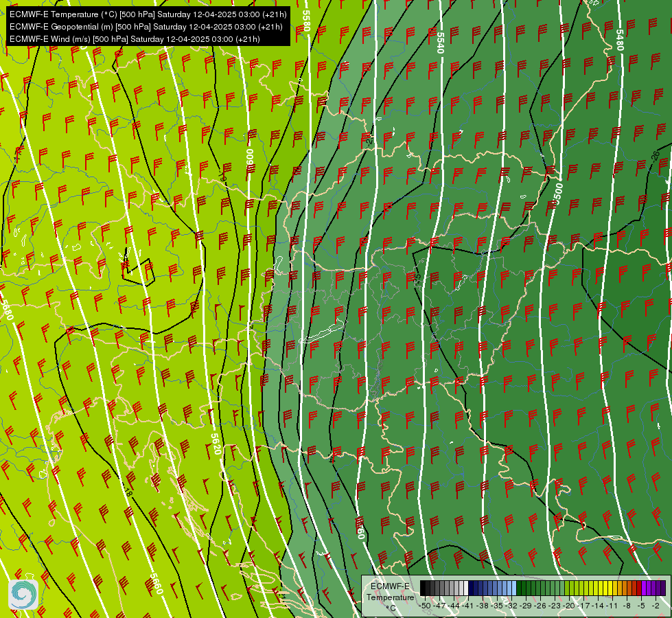Click the -26 tick label on colorbar
Image resolution: width=672 pixels, height=618 pixels.
(x=540, y=606)
